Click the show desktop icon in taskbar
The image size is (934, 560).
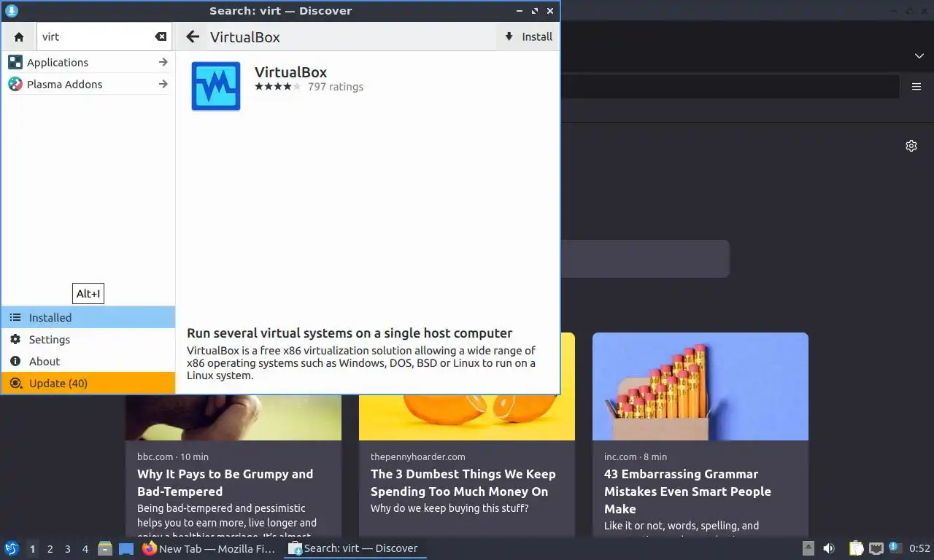[126, 548]
